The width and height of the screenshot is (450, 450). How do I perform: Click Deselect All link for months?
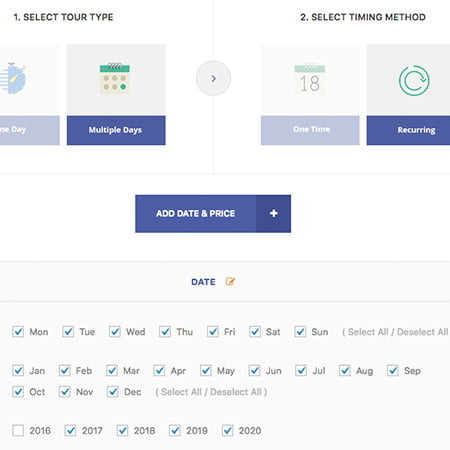[236, 392]
